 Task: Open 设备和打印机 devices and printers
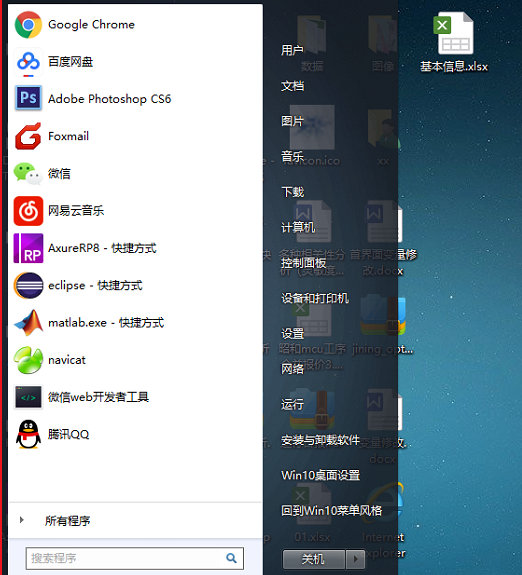315,298
